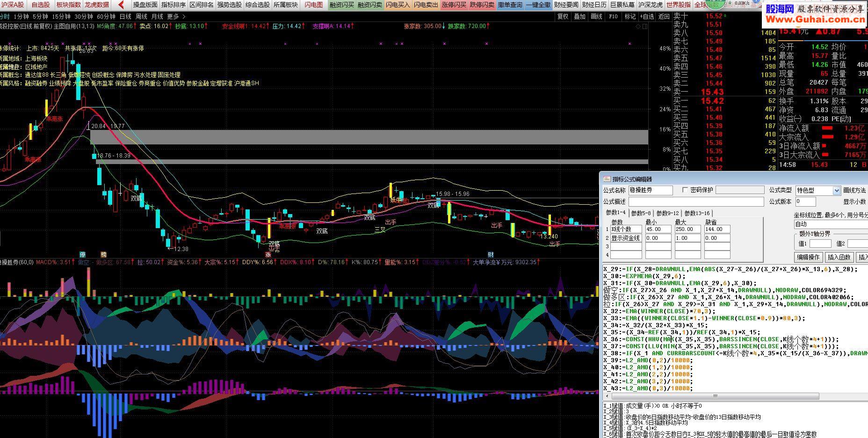
Task: Open 巨景私幕
Action: coord(622,5)
